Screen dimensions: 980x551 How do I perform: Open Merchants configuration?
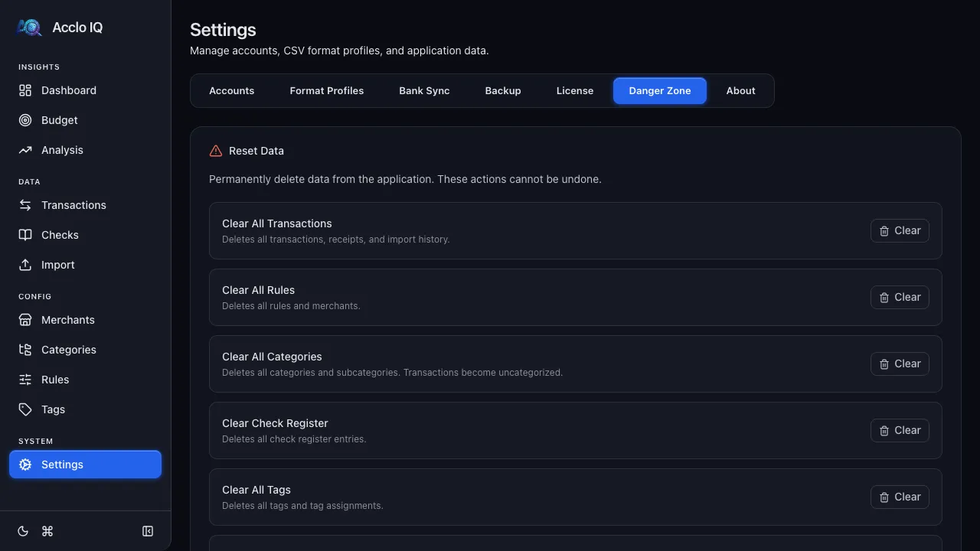point(85,320)
